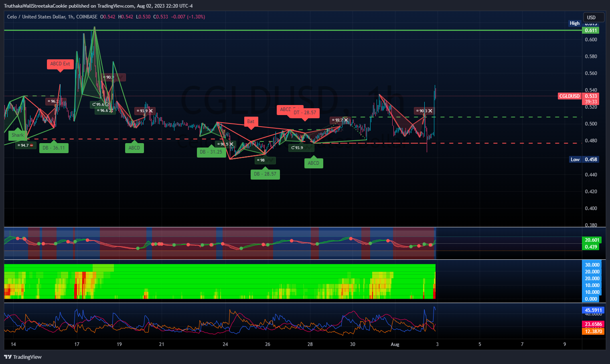Click the pink 23.6586 indicator value
The height and width of the screenshot is (364, 610).
[x=593, y=324]
